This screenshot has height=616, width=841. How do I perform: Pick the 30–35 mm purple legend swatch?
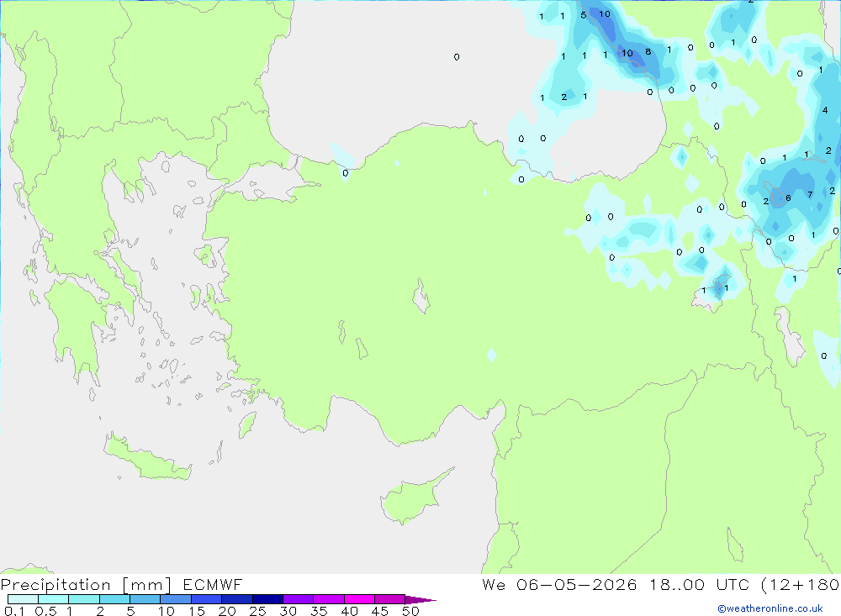pos(298,599)
